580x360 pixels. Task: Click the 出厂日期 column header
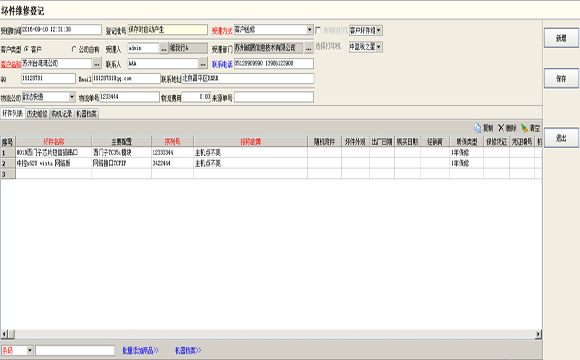click(x=382, y=142)
